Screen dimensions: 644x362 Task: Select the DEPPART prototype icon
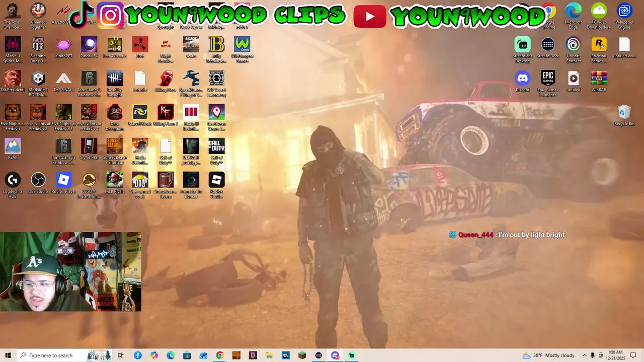pos(191,151)
